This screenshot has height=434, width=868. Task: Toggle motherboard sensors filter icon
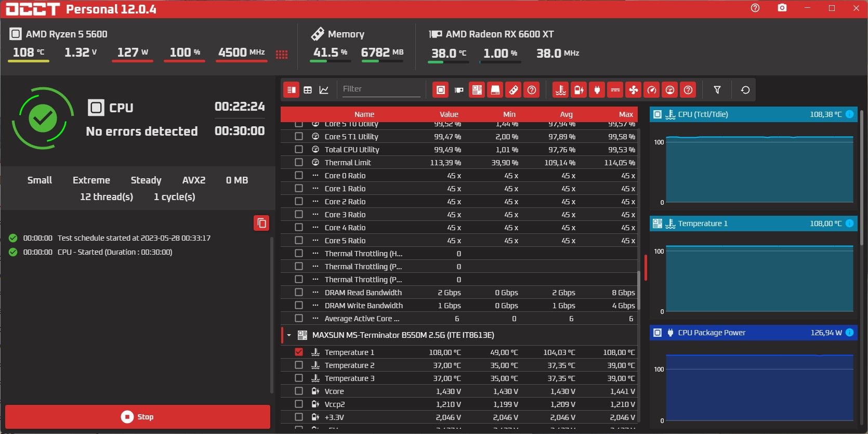477,90
